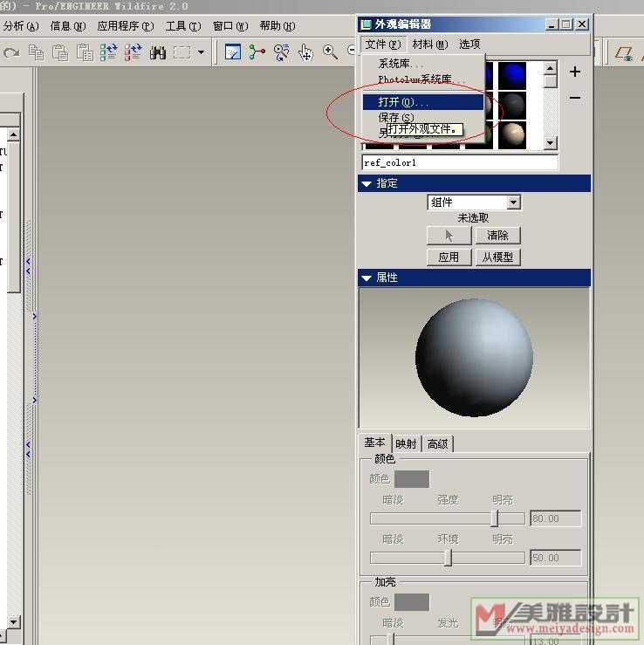This screenshot has width=644, height=645.
Task: Select the blue sphere appearance thumbnail
Action: (512, 75)
